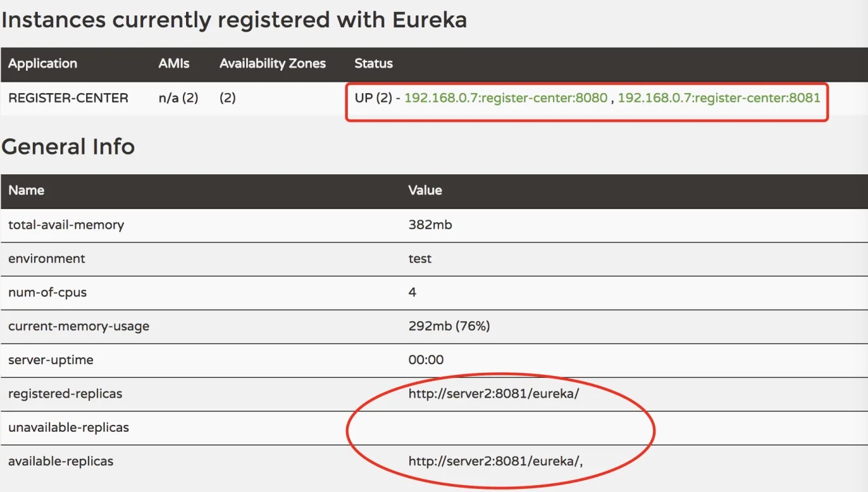Open the 192.168.0.7:register-center:8080 instance link
The width and height of the screenshot is (868, 492).
(x=505, y=98)
